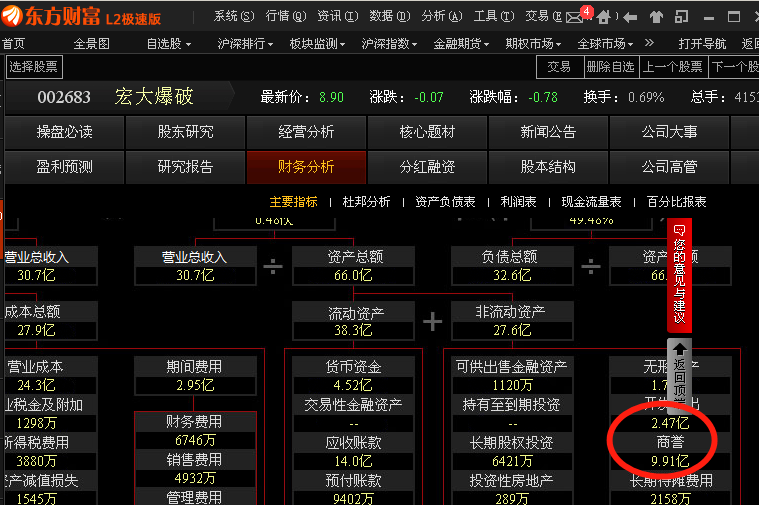Click 期间费用 2.95亿 box
This screenshot has width=759, height=505.
pos(195,376)
